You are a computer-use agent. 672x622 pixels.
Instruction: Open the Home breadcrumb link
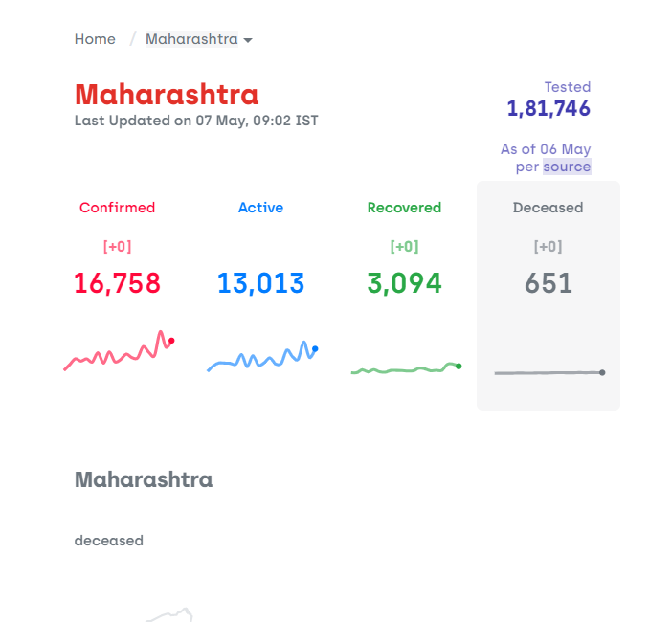pyautogui.click(x=95, y=39)
